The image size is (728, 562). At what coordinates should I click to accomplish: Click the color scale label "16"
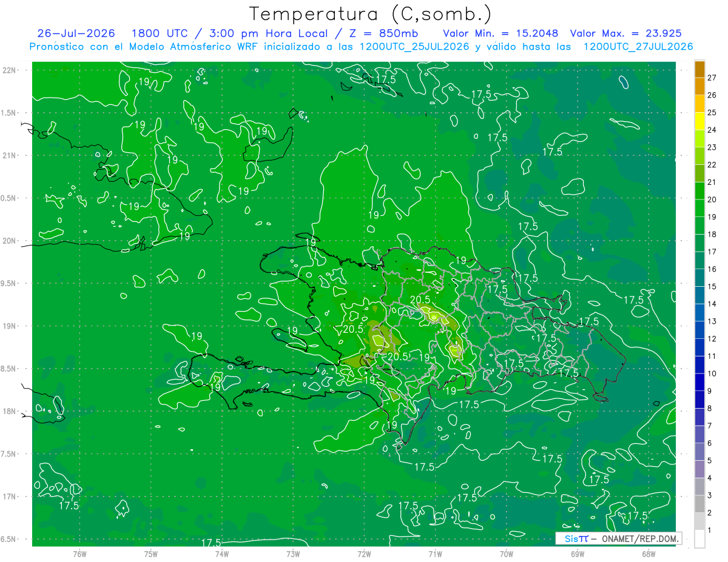(712, 269)
